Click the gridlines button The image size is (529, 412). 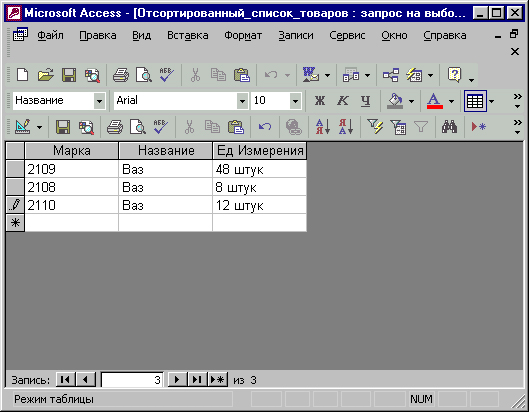click(475, 101)
